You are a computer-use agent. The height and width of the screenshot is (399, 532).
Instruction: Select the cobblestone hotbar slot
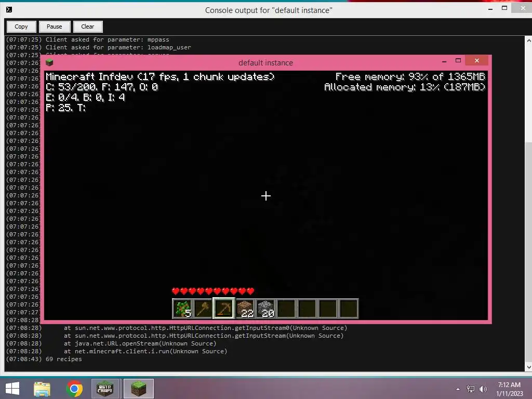coord(265,309)
